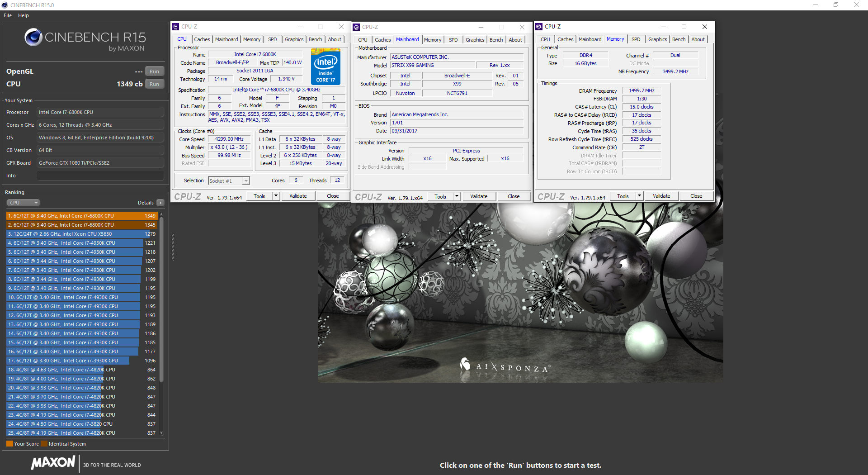Run the OpenGL benchmark
This screenshot has height=475, width=868.
click(x=154, y=71)
